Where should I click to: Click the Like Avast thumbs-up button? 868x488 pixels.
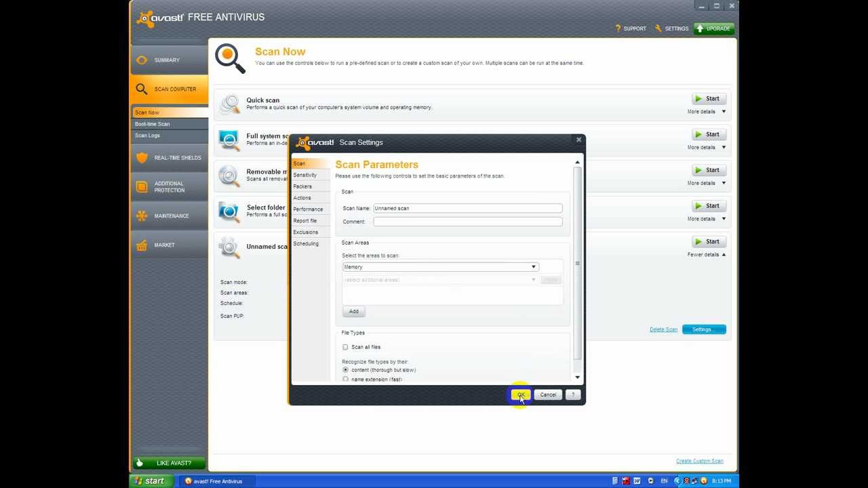(x=169, y=463)
